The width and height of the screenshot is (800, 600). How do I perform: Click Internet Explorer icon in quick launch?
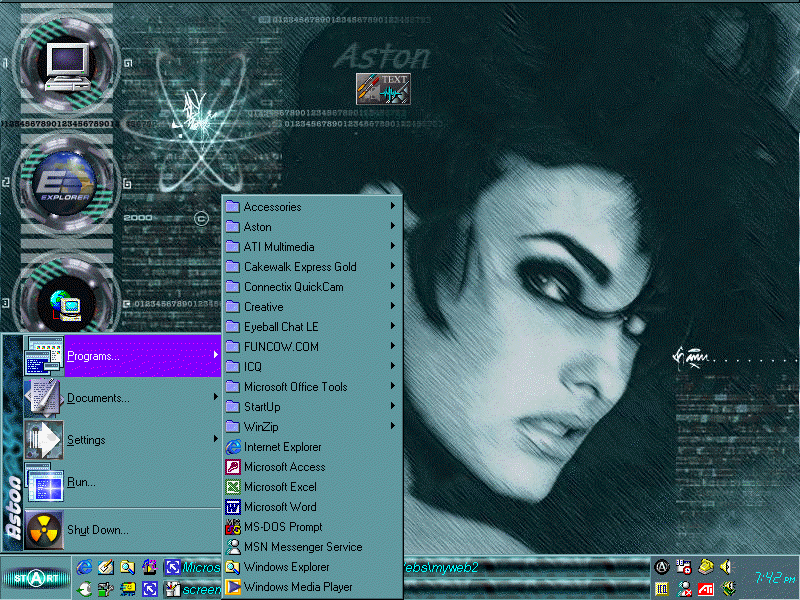pyautogui.click(x=84, y=567)
